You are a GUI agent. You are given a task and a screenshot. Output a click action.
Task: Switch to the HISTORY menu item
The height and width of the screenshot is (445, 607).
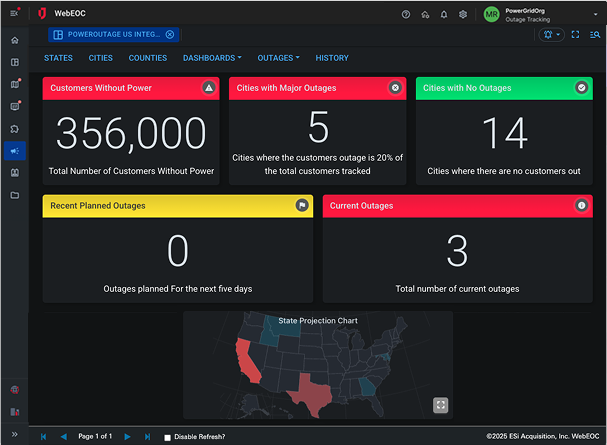(x=332, y=58)
